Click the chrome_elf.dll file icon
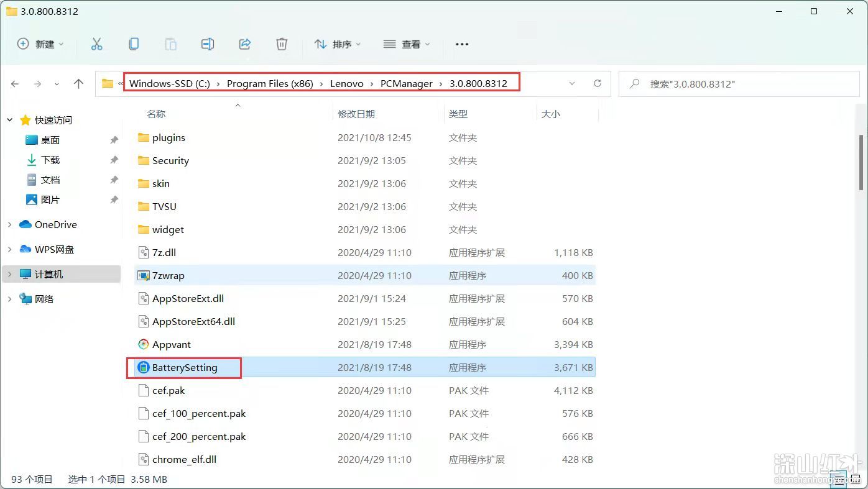868x489 pixels. [144, 459]
